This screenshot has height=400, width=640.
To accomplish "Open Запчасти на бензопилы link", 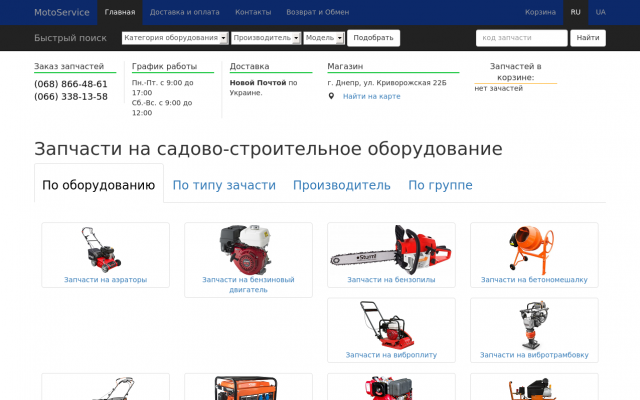I will [x=391, y=280].
